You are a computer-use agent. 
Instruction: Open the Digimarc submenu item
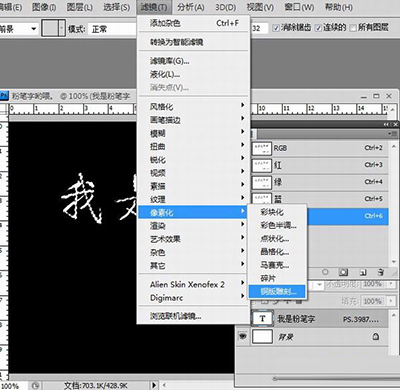193,298
